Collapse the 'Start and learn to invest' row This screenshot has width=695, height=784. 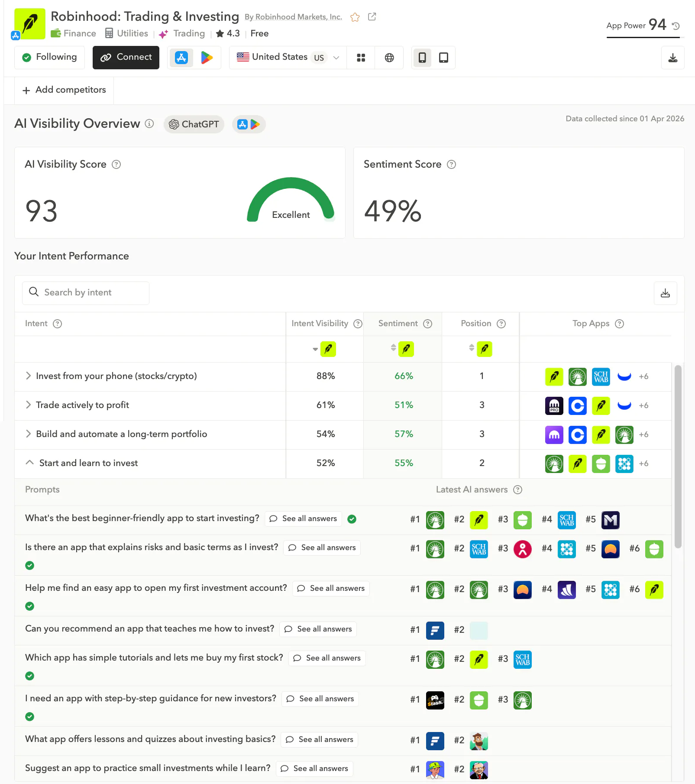pyautogui.click(x=29, y=463)
